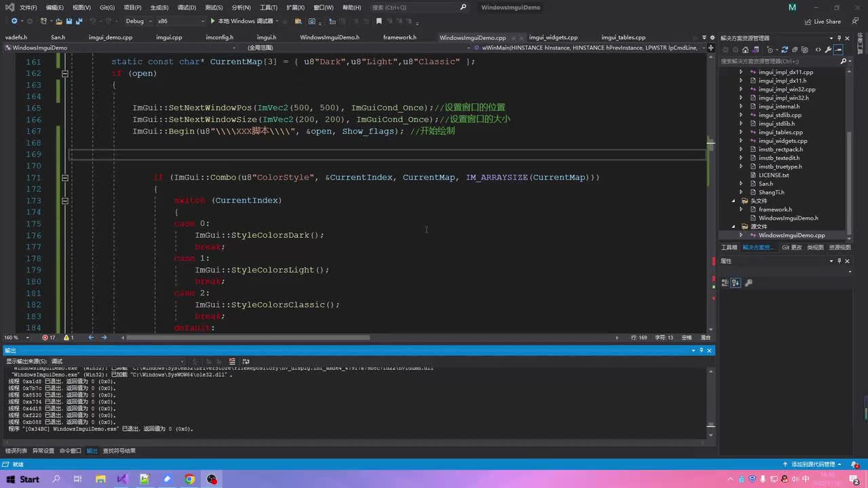
Task: Click the File Explorer taskbar icon
Action: pyautogui.click(x=100, y=479)
